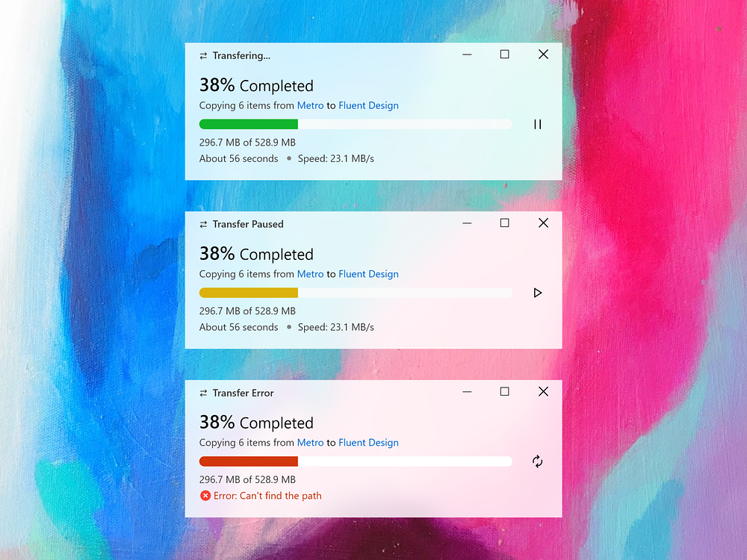Click the transfer icon on Transfer Paused title bar
The width and height of the screenshot is (747, 560).
[x=202, y=223]
